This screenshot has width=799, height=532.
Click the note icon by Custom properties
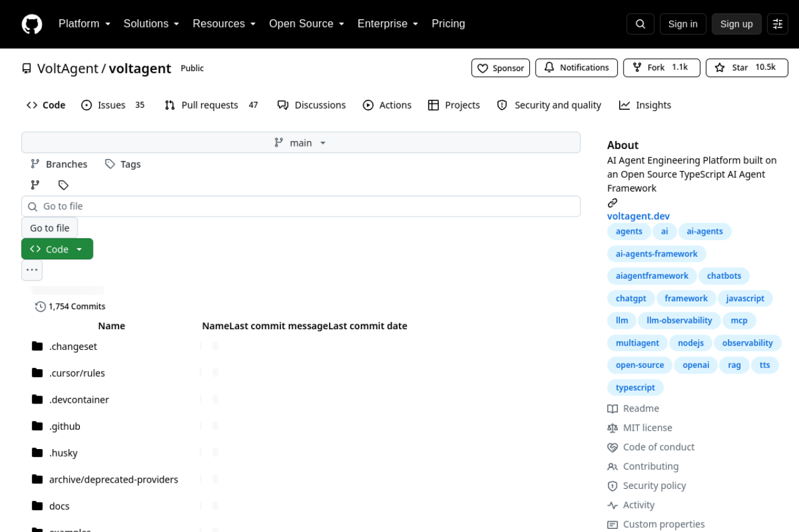click(612, 525)
